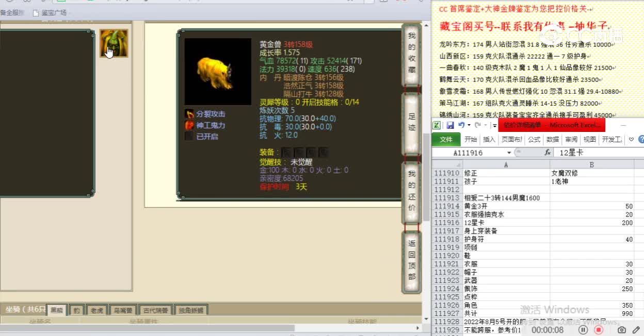The height and width of the screenshot is (336, 644).
Task: Select cell containing 佩饰
Action: 506,289
